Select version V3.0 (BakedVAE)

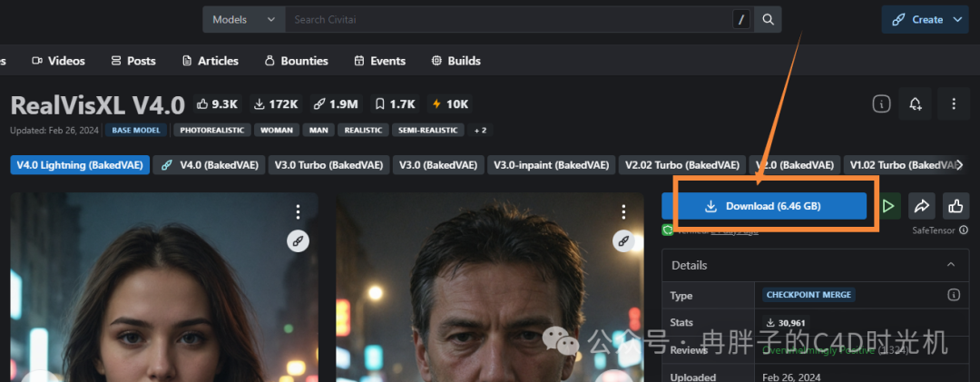pos(438,165)
